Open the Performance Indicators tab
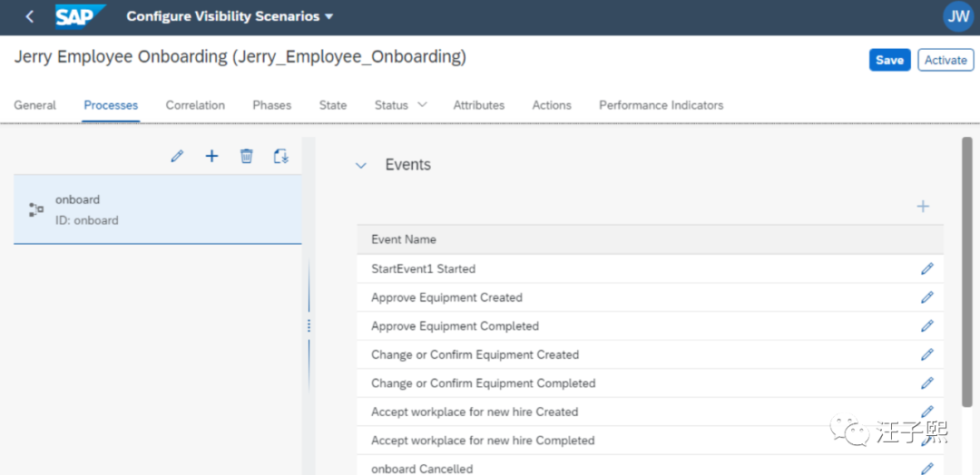This screenshot has width=980, height=475. [x=661, y=105]
